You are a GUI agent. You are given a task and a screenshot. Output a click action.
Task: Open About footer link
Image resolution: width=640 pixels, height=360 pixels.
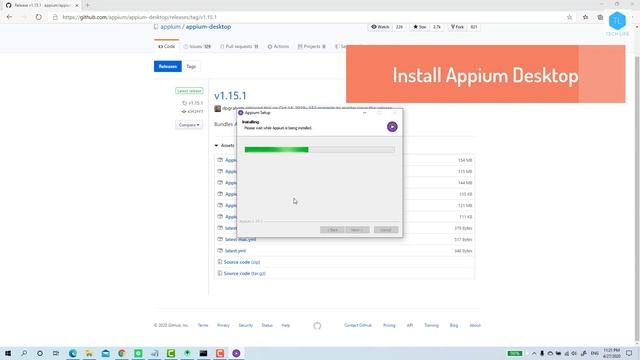tap(475, 325)
